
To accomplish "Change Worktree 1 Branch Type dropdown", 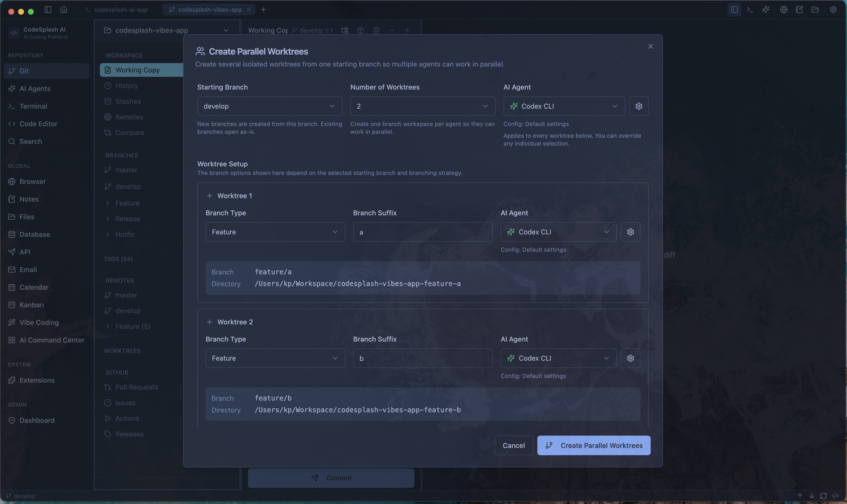I will click(275, 232).
